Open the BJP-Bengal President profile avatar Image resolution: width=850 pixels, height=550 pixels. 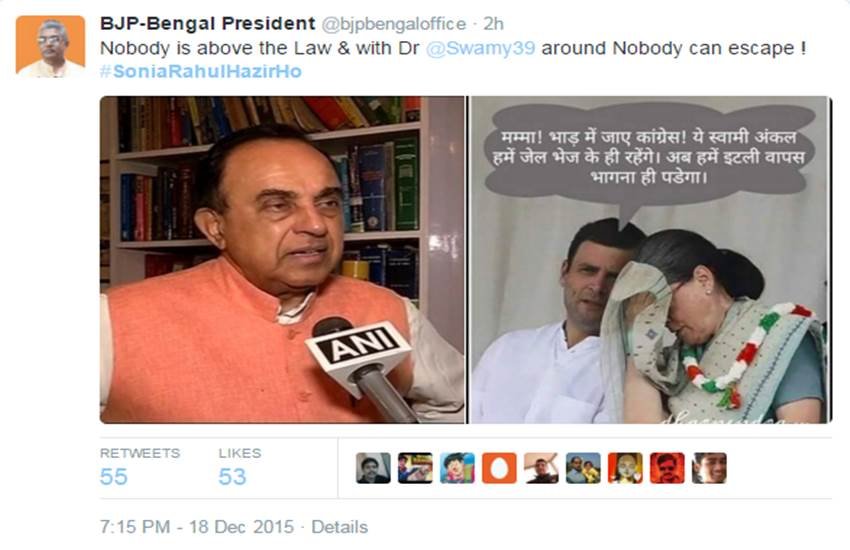pyautogui.click(x=50, y=47)
